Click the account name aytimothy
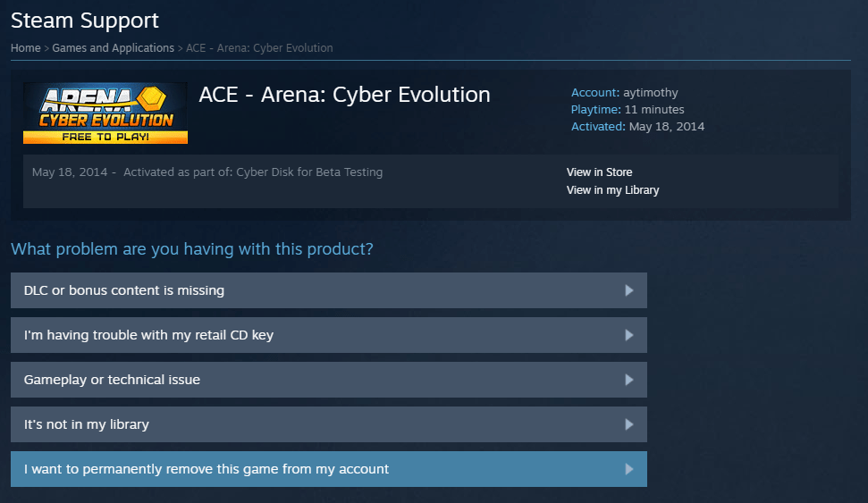868x503 pixels. [651, 92]
